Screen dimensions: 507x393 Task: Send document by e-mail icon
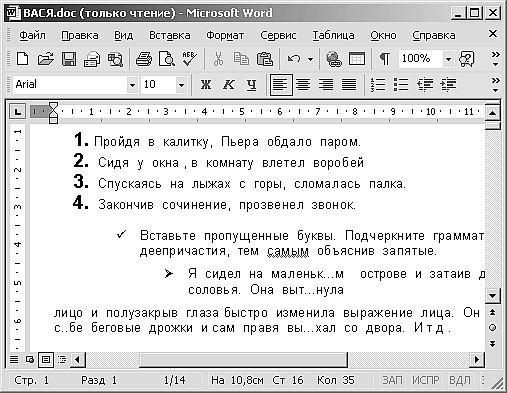pyautogui.click(x=92, y=59)
